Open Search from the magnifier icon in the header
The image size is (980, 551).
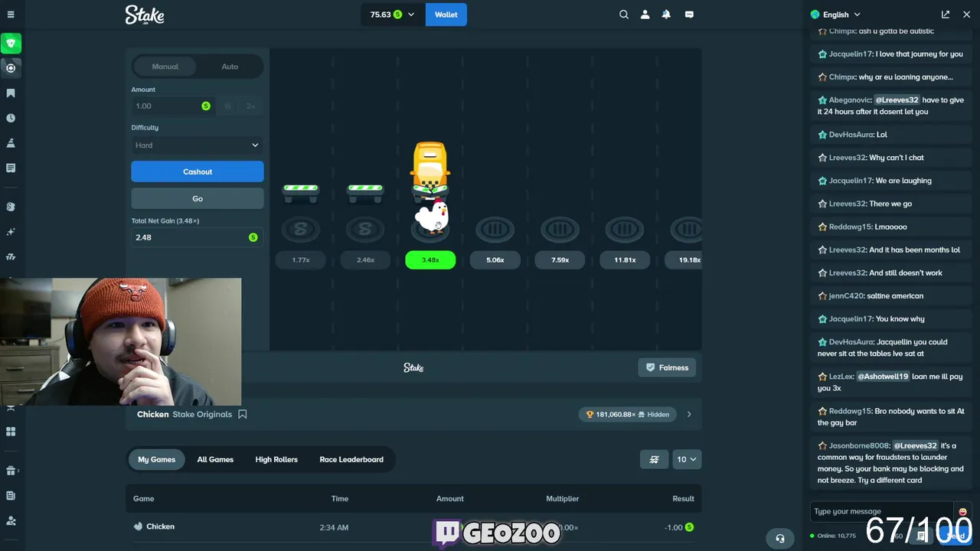pos(624,15)
